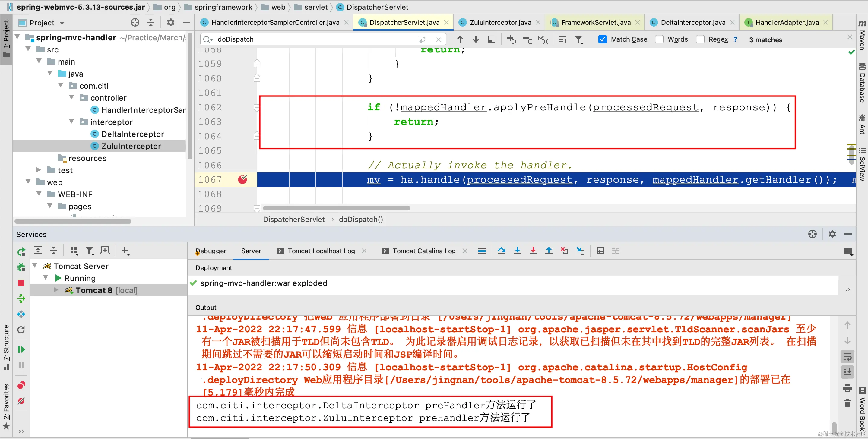The height and width of the screenshot is (439, 868).
Task: Click servlet in navigation breadcrumb
Action: 315,7
